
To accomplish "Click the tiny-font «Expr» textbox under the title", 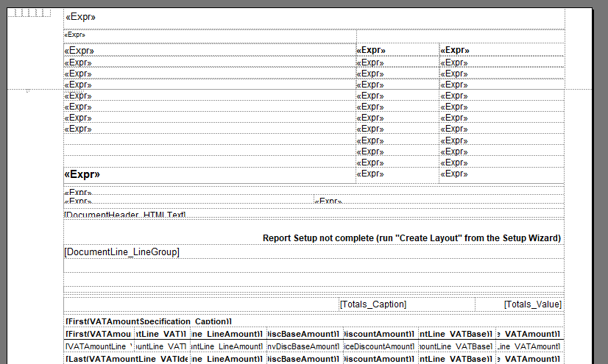I will click(74, 35).
